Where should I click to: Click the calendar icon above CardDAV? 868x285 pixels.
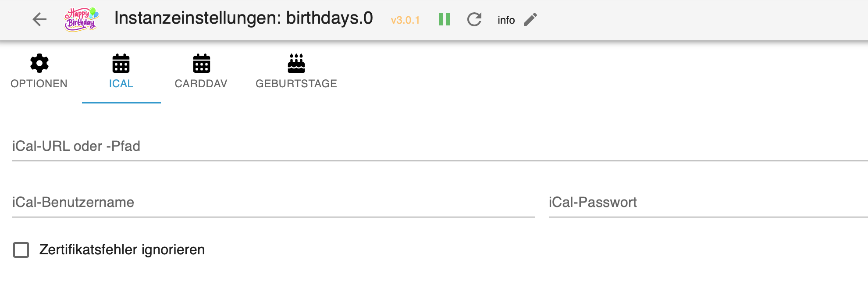point(201,64)
